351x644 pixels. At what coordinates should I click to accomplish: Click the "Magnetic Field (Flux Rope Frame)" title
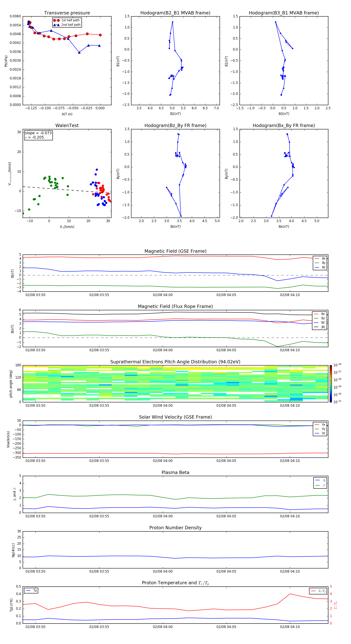coord(175,307)
